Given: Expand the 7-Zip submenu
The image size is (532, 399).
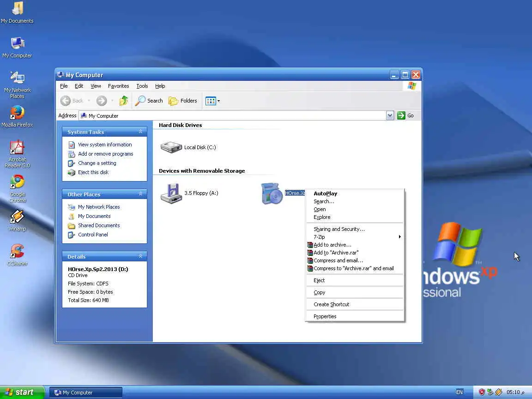Looking at the screenshot, I should [355, 237].
